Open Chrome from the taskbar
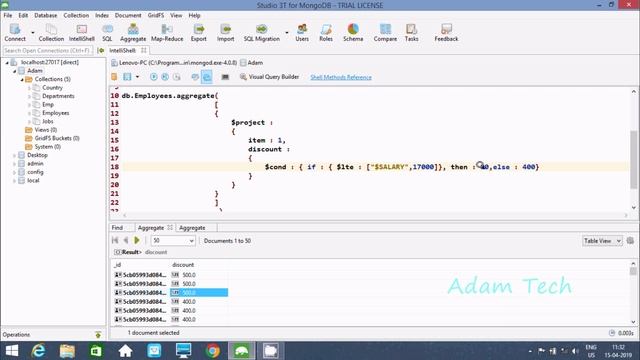Image resolution: width=640 pixels, height=360 pixels. pos(213,351)
